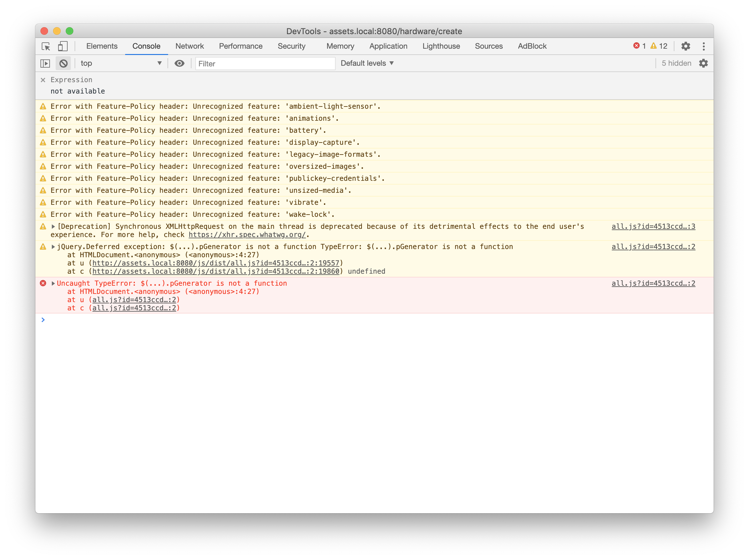Click inside the Filter input field
The height and width of the screenshot is (560, 749).
[265, 64]
